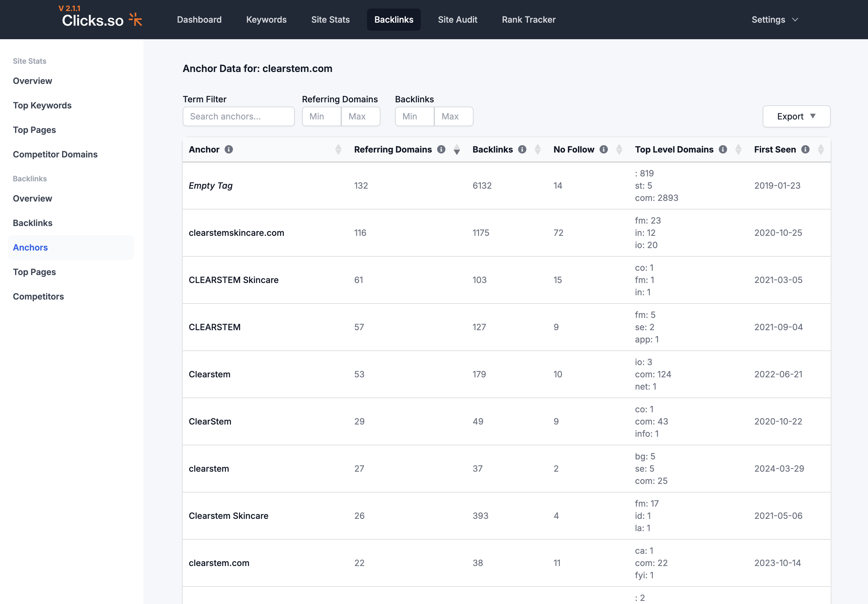Click the ClearStem anchor with 29 domains
Image resolution: width=868 pixels, height=604 pixels.
tap(210, 421)
